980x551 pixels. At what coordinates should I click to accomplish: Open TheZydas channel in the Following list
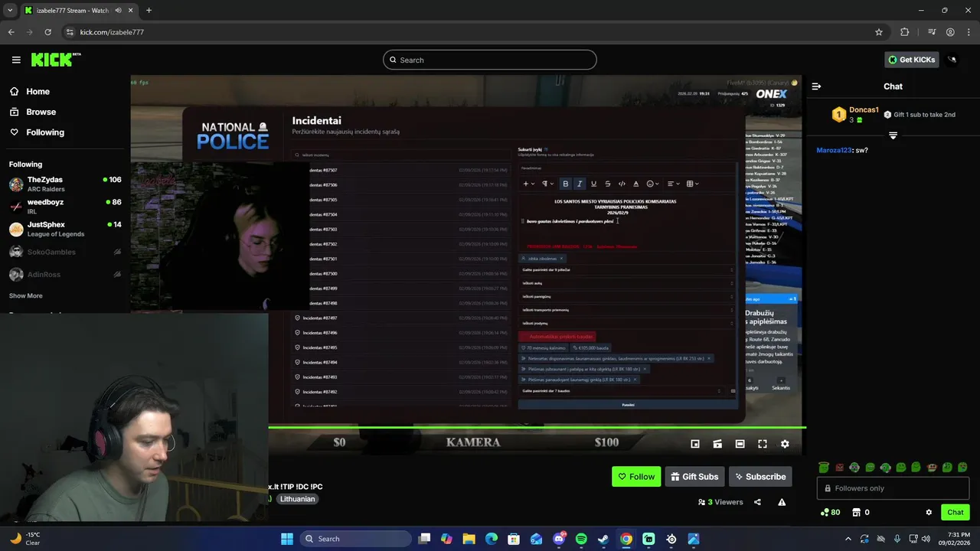point(65,184)
